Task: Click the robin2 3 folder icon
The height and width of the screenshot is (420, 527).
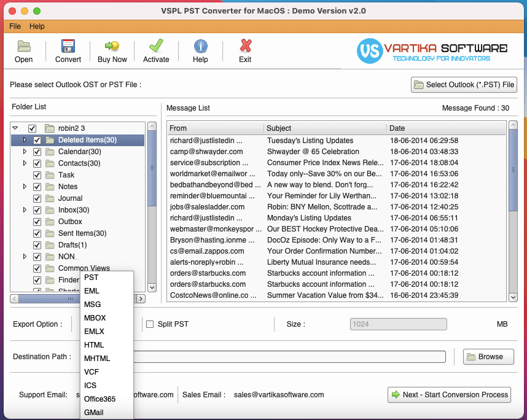Action: (50, 128)
